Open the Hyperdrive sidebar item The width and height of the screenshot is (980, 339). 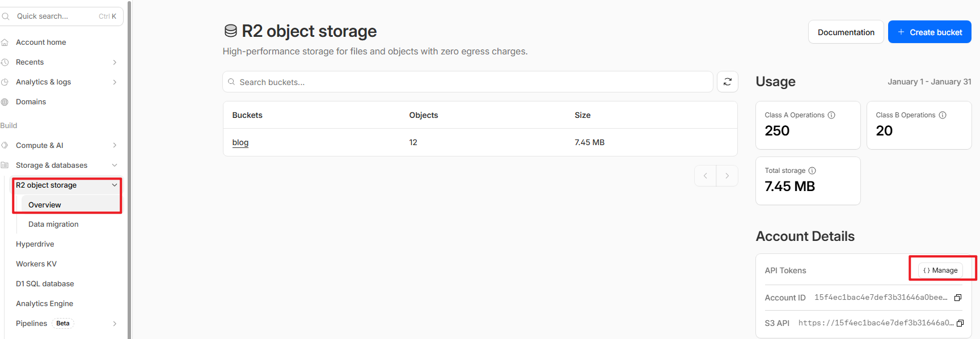[35, 244]
